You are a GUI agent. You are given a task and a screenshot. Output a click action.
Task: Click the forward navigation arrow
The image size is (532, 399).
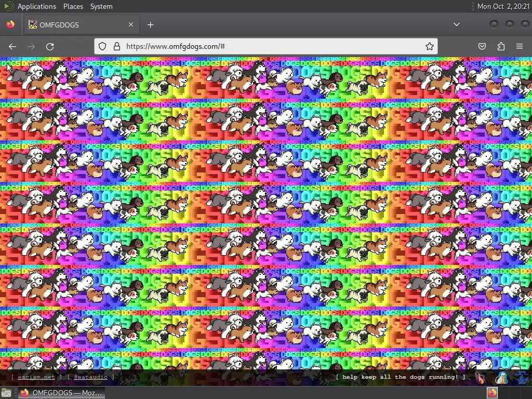click(x=31, y=46)
